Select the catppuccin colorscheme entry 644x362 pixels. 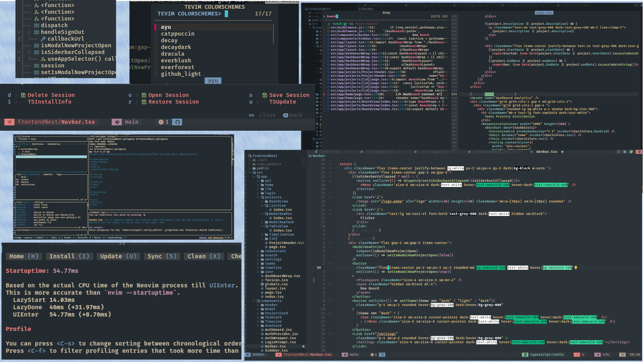[177, 34]
